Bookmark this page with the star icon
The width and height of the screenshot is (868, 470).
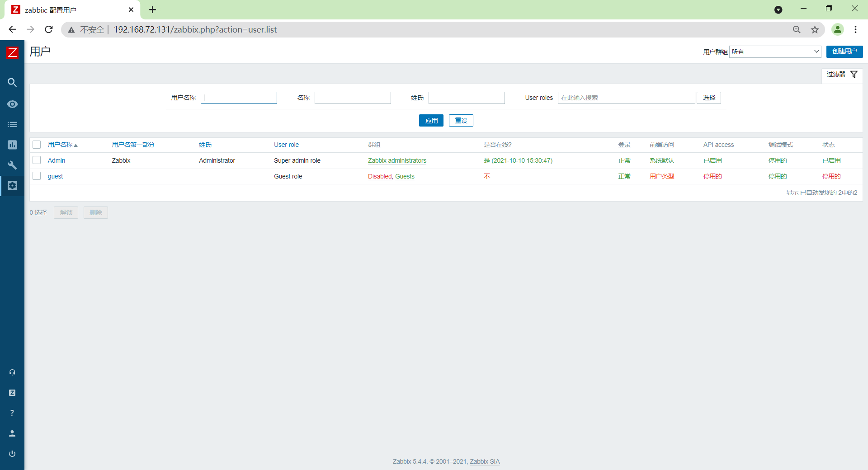pyautogui.click(x=815, y=29)
